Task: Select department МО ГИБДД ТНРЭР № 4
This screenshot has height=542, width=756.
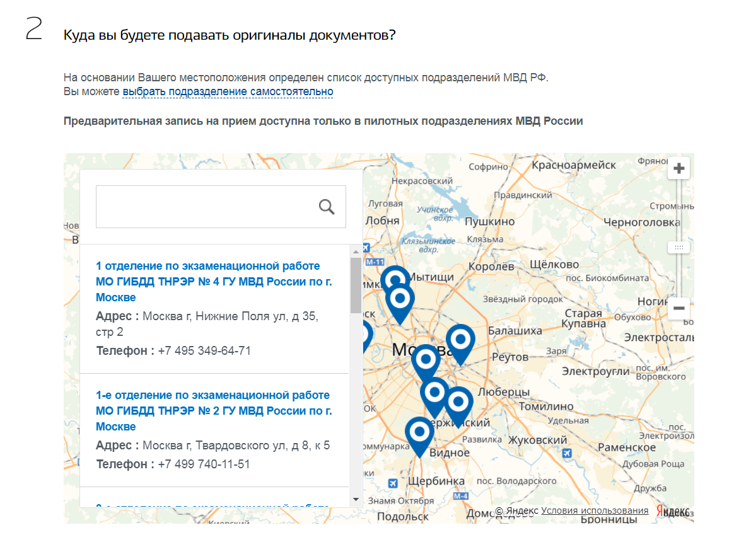Action: [x=214, y=282]
